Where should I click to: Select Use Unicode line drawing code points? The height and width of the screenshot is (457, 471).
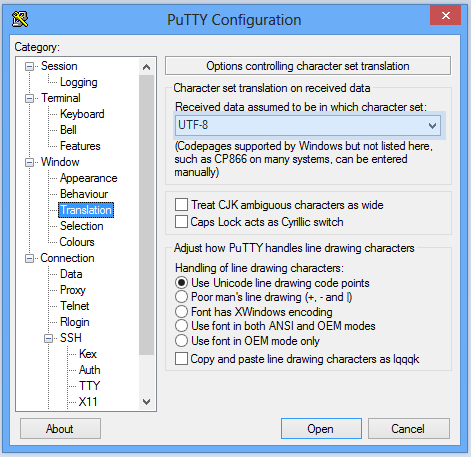(x=181, y=283)
